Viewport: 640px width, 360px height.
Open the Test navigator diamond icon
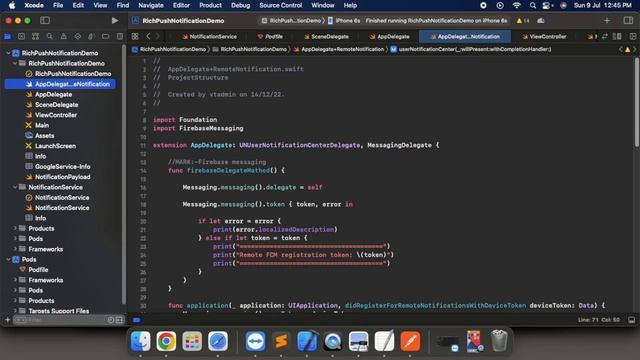tap(78, 36)
